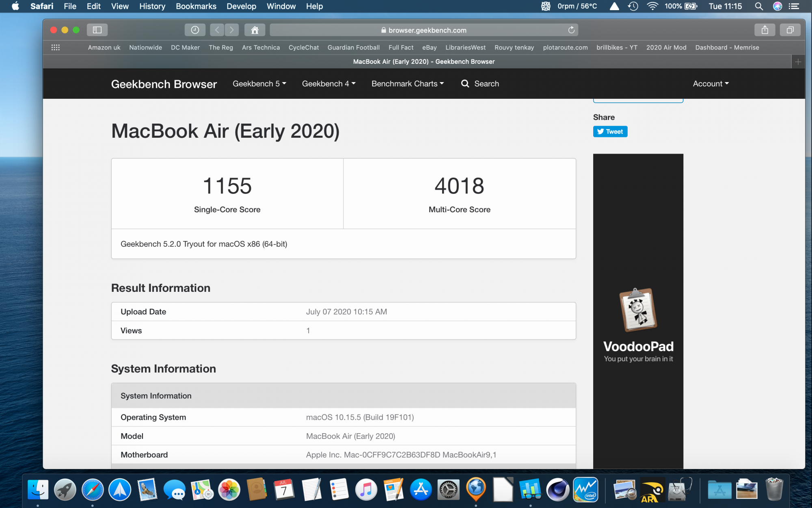Screen dimensions: 812x508
Task: Open the Bookmarks menu
Action: click(196, 6)
